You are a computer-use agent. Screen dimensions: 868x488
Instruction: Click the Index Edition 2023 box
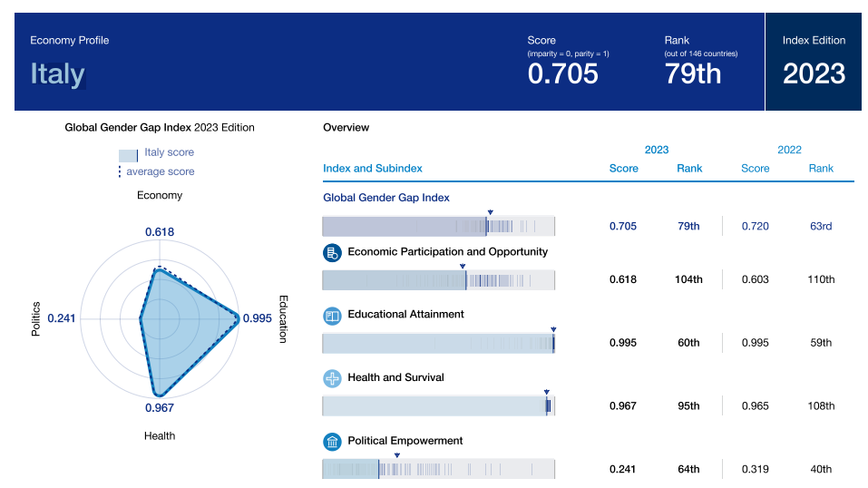814,62
